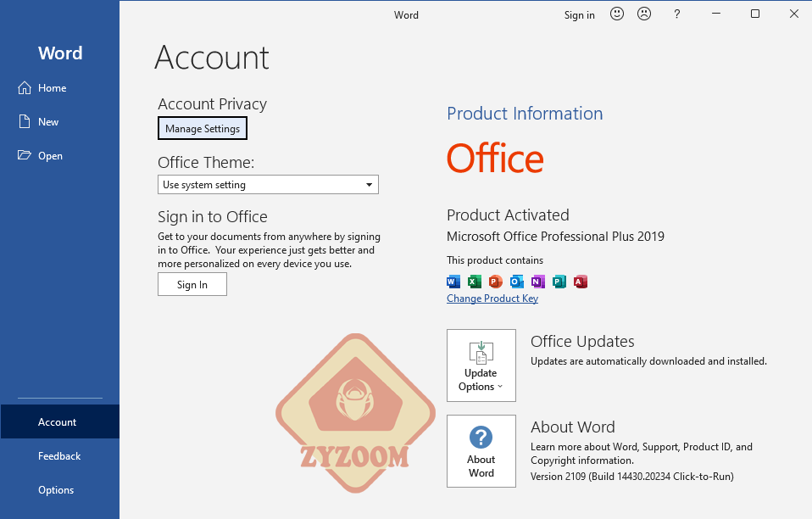Screen dimensions: 812x519
Task: Click the Product Information heading
Action: (x=525, y=113)
